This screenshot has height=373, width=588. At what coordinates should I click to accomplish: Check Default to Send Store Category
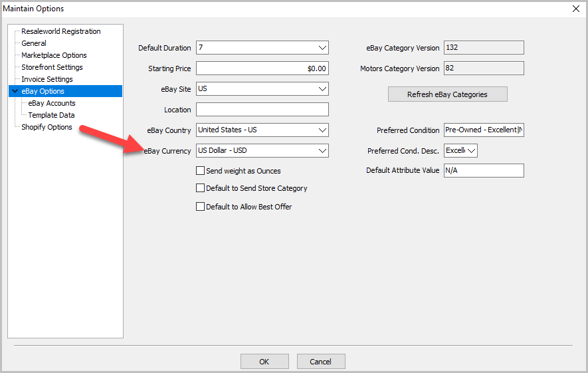200,188
